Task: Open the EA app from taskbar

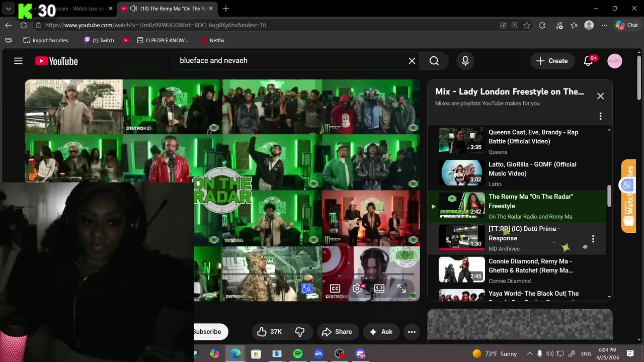Action: tap(318, 354)
